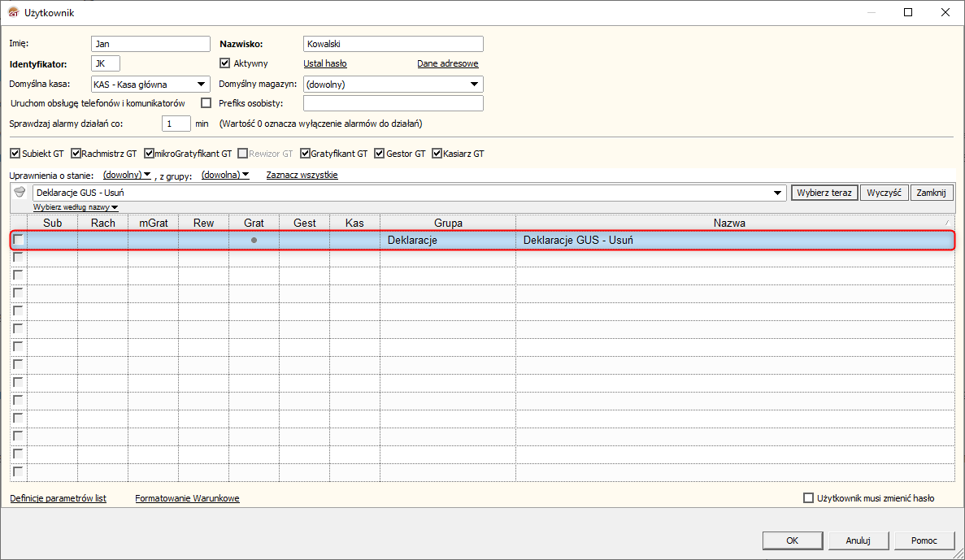Click the Sub column header
The width and height of the screenshot is (965, 560).
(x=52, y=223)
